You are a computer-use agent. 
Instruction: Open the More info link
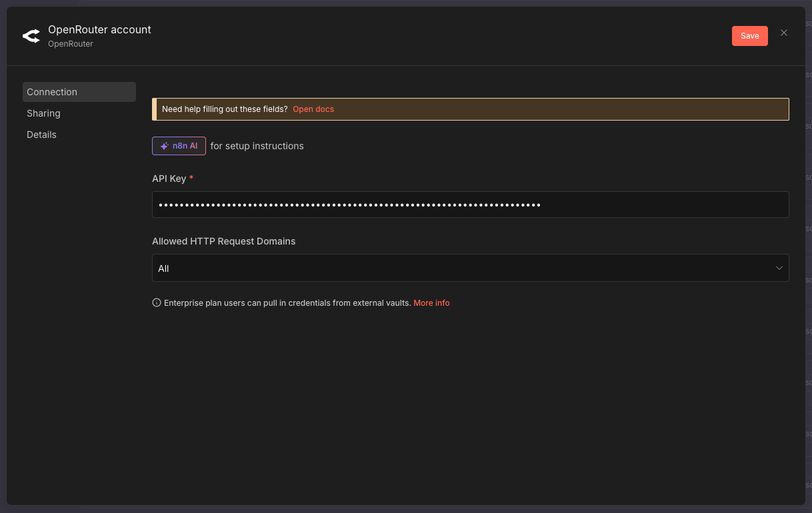click(431, 303)
